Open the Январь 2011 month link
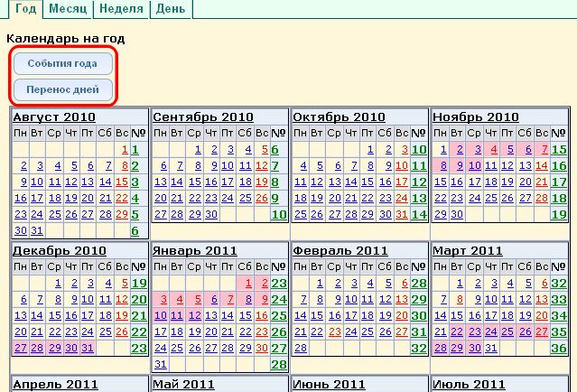Viewport: 577px width, 392px height. (195, 250)
